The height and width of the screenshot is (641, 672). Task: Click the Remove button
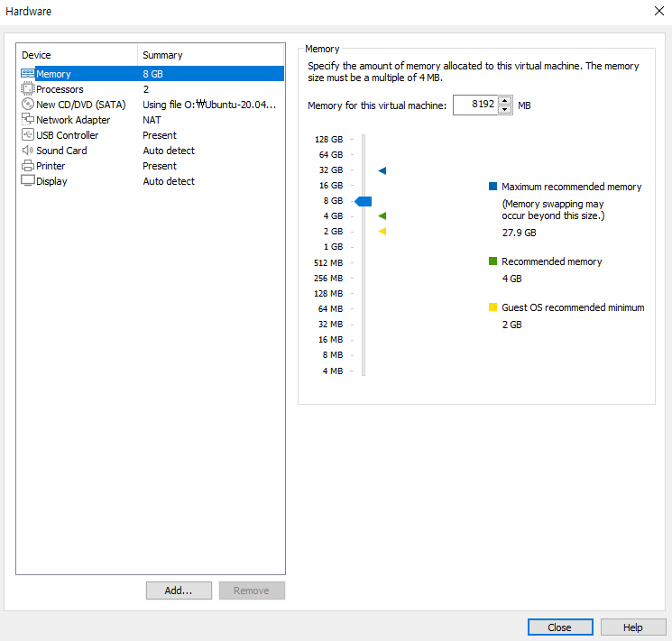(252, 591)
